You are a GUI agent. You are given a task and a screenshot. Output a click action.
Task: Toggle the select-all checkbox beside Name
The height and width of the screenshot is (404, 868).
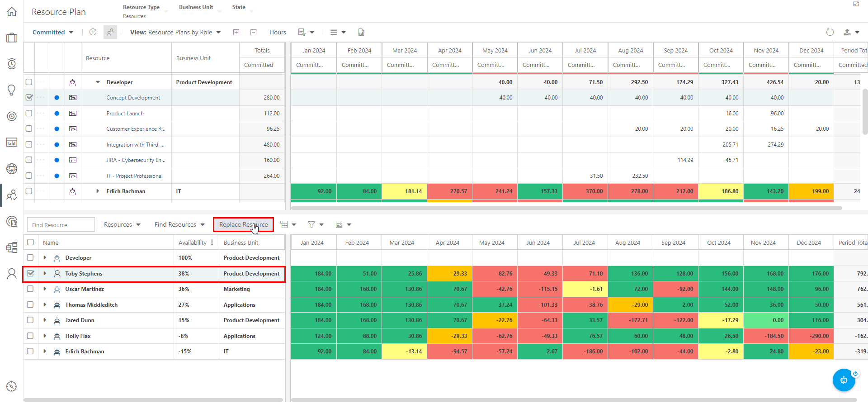click(x=30, y=242)
